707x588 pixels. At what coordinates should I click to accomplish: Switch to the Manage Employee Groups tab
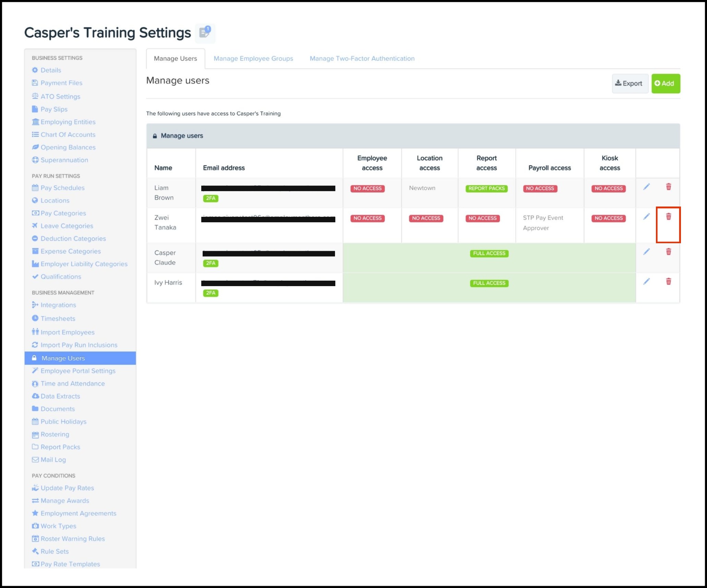coord(253,59)
